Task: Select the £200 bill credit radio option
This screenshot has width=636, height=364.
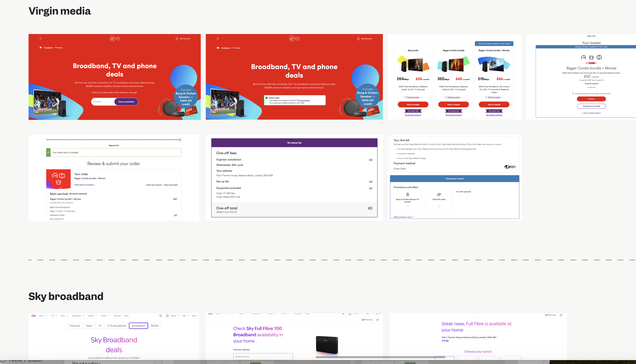Action: (439, 206)
